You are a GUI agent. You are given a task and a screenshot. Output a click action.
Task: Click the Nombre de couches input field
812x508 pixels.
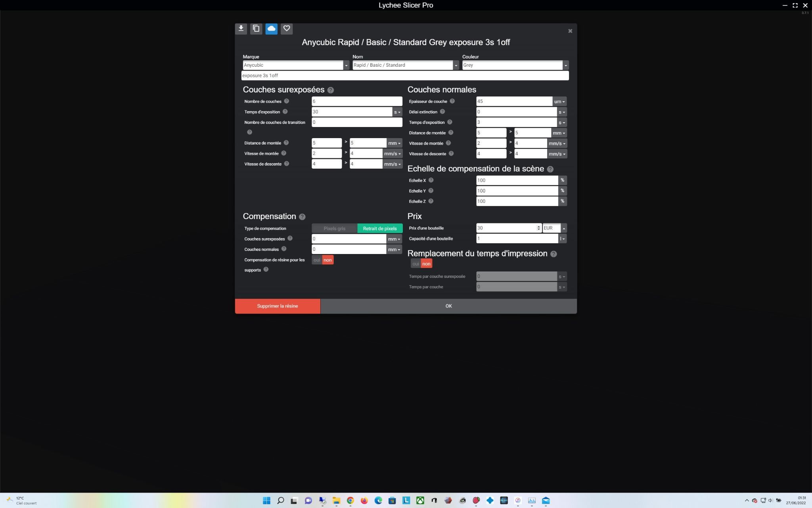click(x=356, y=101)
